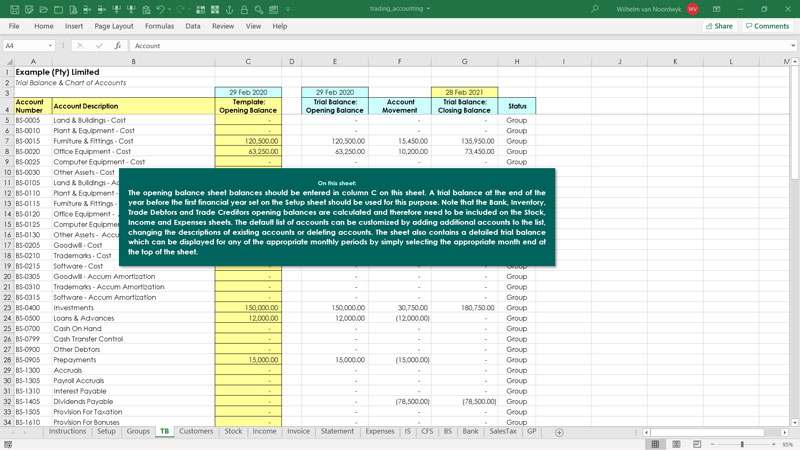
Task: Switch to the Invoice sheet tab
Action: click(x=298, y=432)
